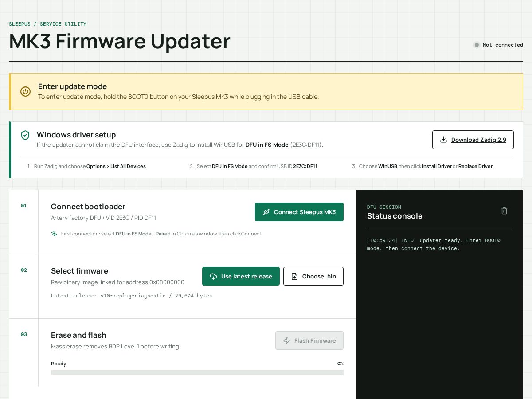Viewport: 532px width, 399px height.
Task: Click the MK3 Firmware Updater heading
Action: (x=120, y=41)
